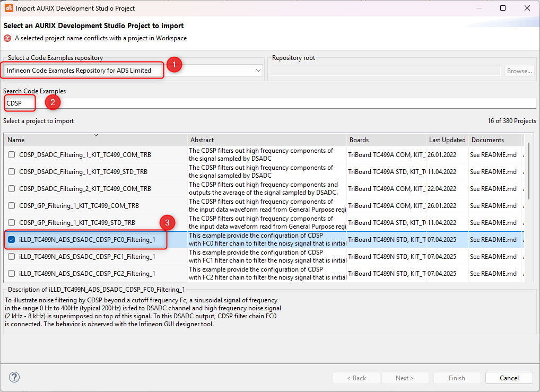Viewport: 540px width, 392px height.
Task: Enable the CDSP_GP_Filtering_1_KIT_TC499_STD_TRB checkbox
Action: pos(12,223)
